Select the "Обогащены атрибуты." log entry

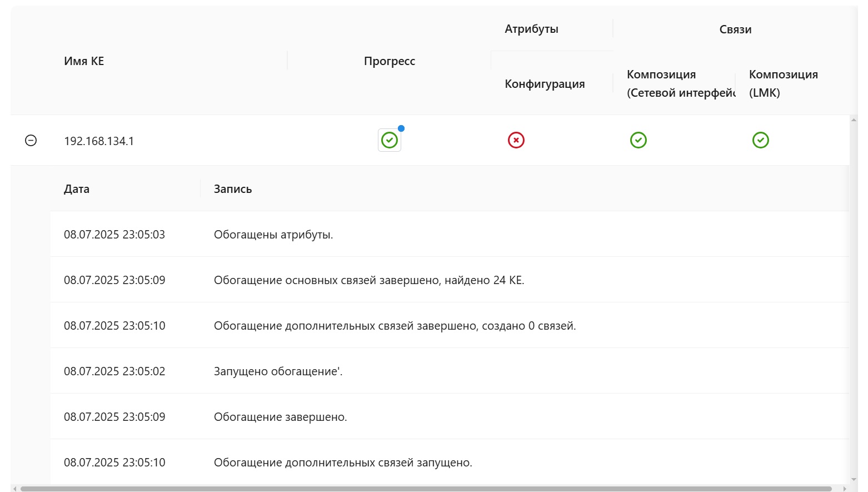point(273,235)
